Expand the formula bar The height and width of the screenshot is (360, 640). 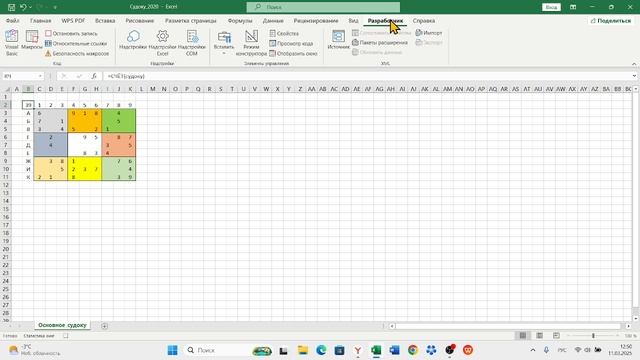pos(634,76)
